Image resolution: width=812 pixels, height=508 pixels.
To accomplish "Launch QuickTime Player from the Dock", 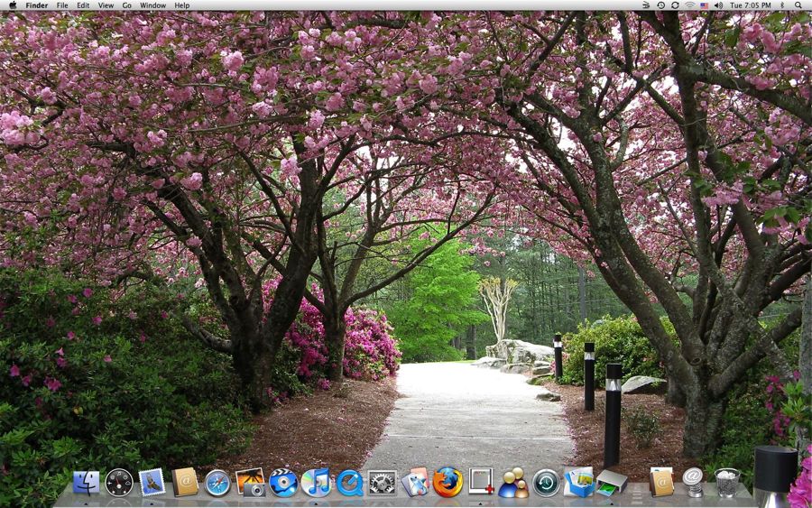I will [x=349, y=483].
